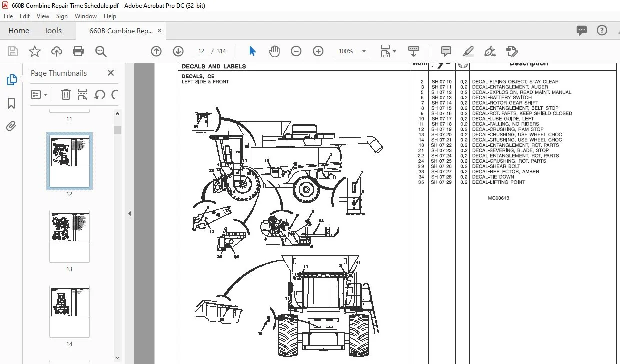Viewport: 620px width, 364px height.
Task: Open the Window menu
Action: click(x=86, y=16)
